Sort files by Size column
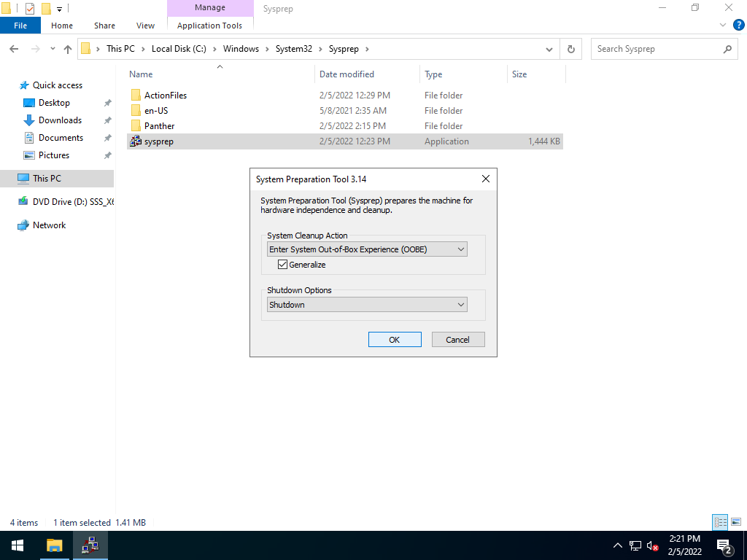The width and height of the screenshot is (747, 560). coord(536,74)
